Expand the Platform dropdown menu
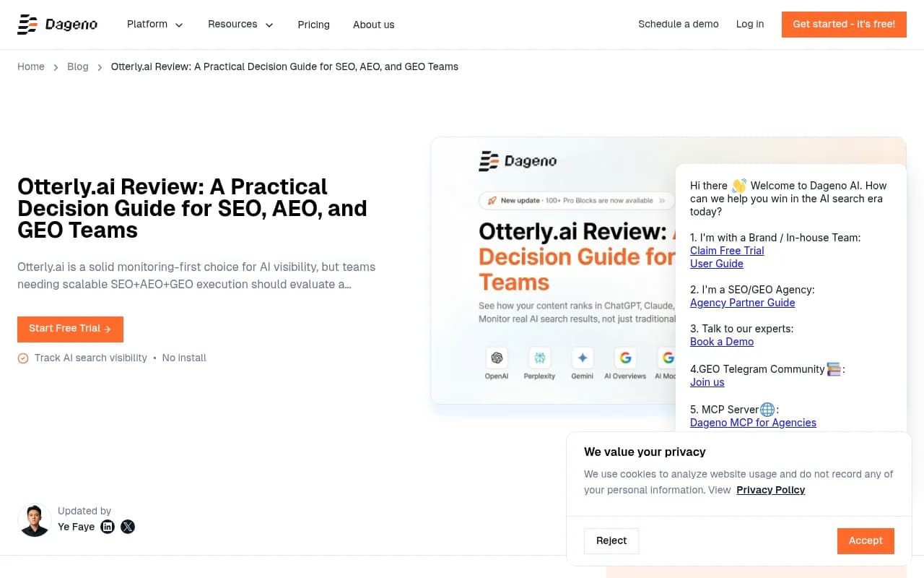 pyautogui.click(x=155, y=25)
